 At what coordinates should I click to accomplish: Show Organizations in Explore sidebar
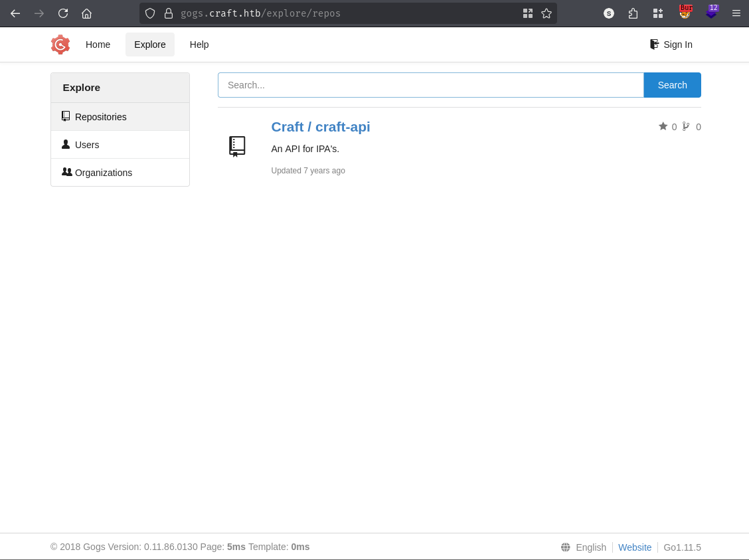click(x=103, y=173)
